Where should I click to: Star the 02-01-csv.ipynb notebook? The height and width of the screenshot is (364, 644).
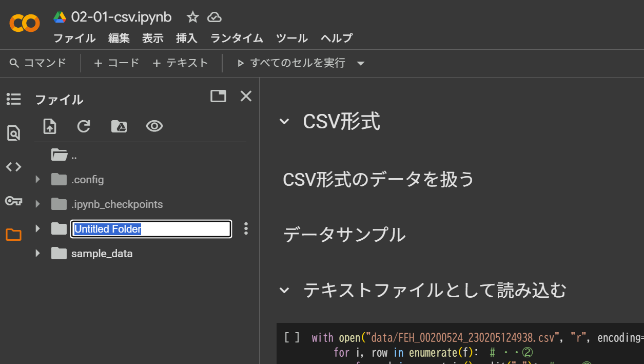pyautogui.click(x=192, y=17)
